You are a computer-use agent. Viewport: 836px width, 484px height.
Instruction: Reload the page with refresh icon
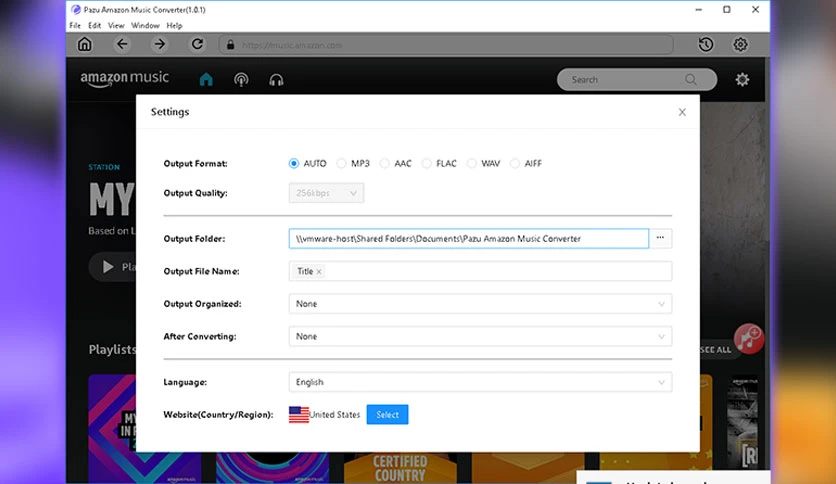197,44
